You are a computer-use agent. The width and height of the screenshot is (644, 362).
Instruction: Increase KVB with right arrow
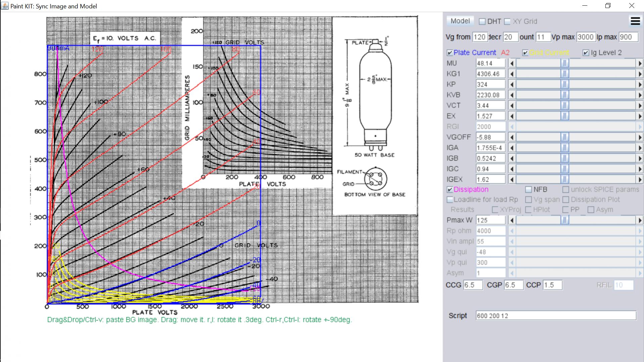point(640,95)
